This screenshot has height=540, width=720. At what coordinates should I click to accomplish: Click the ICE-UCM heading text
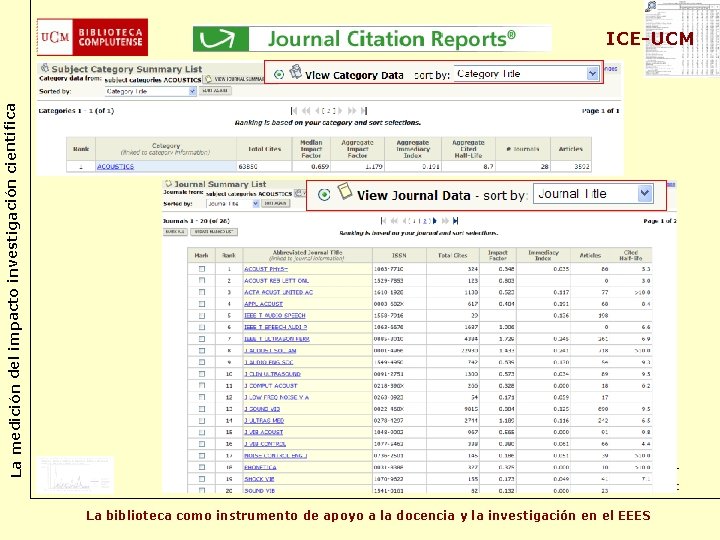click(650, 39)
